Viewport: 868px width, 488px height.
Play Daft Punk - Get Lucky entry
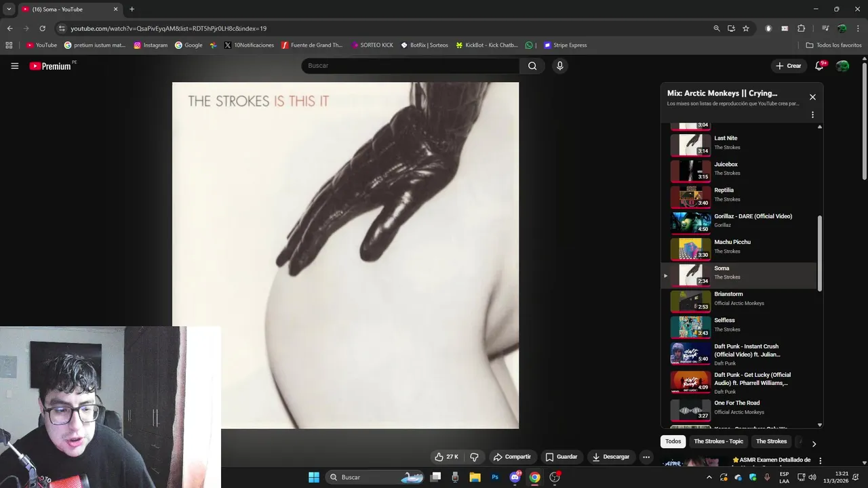pyautogui.click(x=740, y=382)
